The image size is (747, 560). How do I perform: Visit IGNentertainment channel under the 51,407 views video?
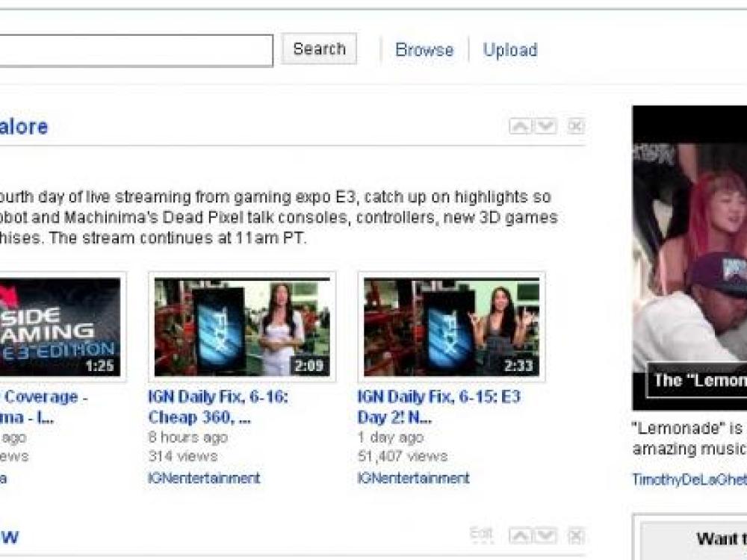[x=413, y=478]
